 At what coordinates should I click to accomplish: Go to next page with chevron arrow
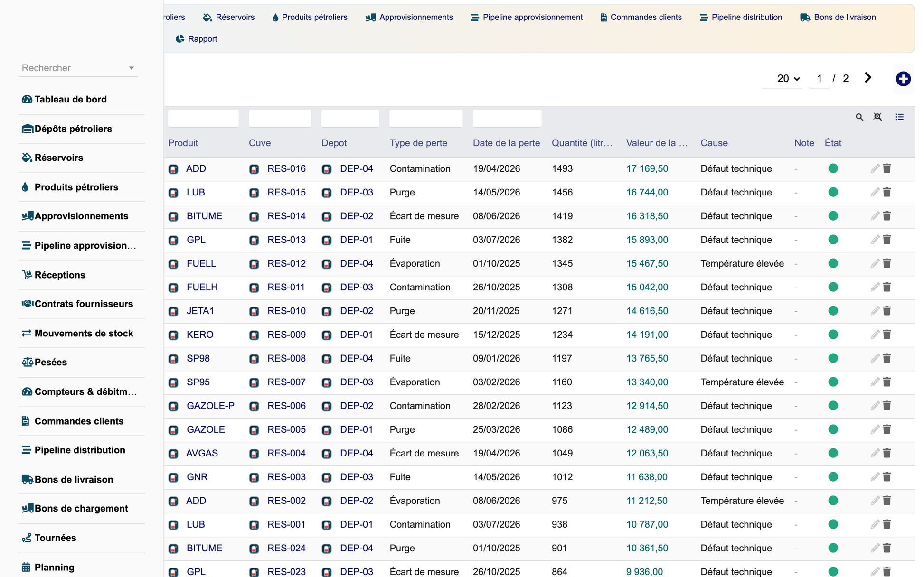coord(868,78)
